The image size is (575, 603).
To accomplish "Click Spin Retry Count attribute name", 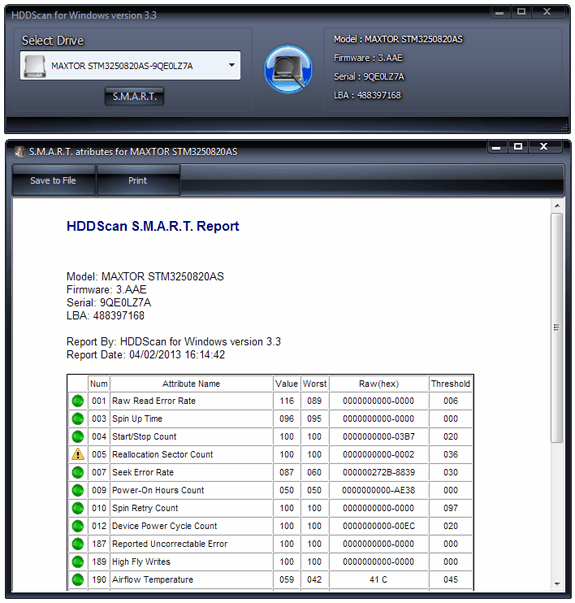I will [145, 508].
